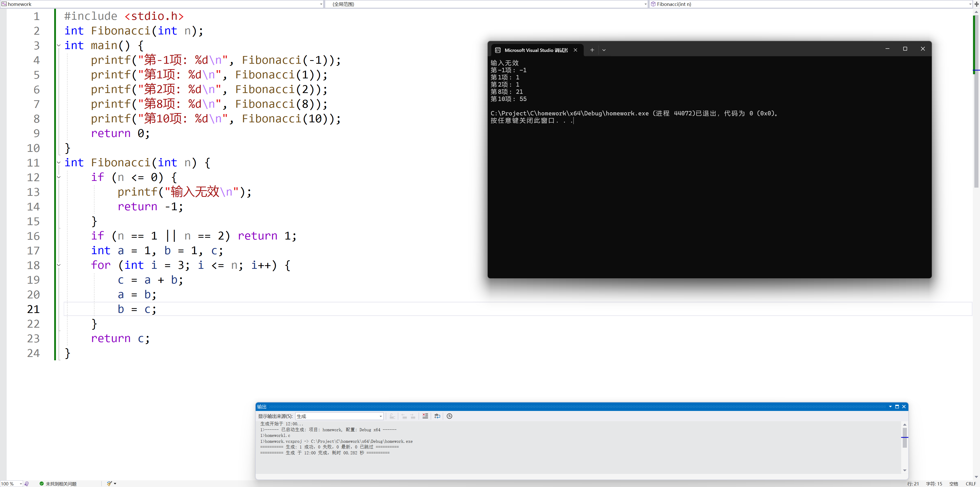This screenshot has height=487, width=980.
Task: Open the output source dropdown showing 生成
Action: pyautogui.click(x=339, y=416)
